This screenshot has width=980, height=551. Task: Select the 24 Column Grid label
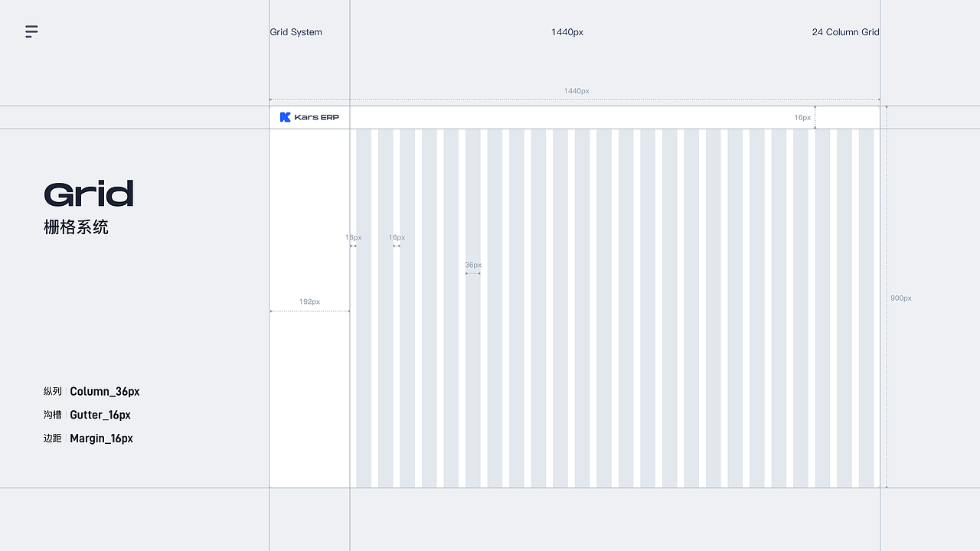tap(845, 32)
